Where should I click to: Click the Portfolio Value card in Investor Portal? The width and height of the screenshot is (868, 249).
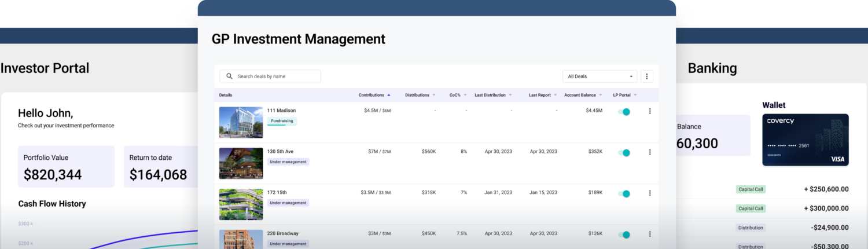click(66, 167)
